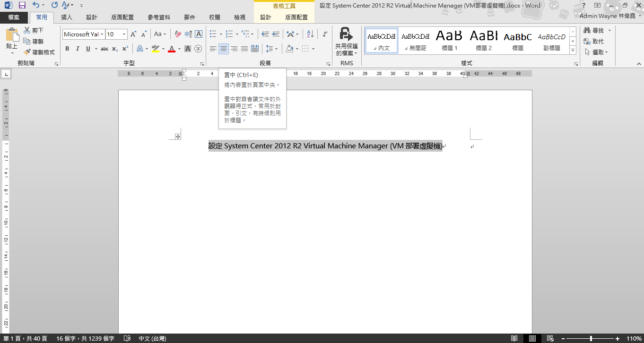Click the table move handle in the document
644x343 pixels.
[x=178, y=137]
